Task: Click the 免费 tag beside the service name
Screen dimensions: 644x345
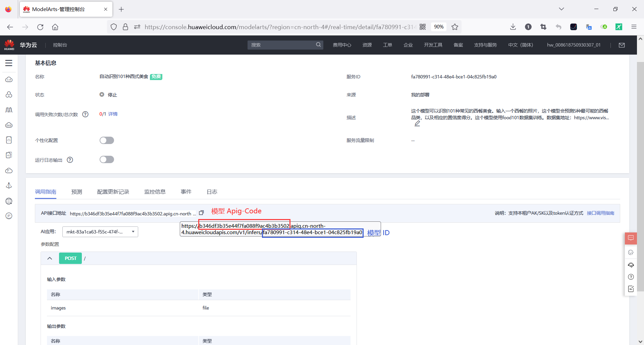Action: tap(156, 77)
